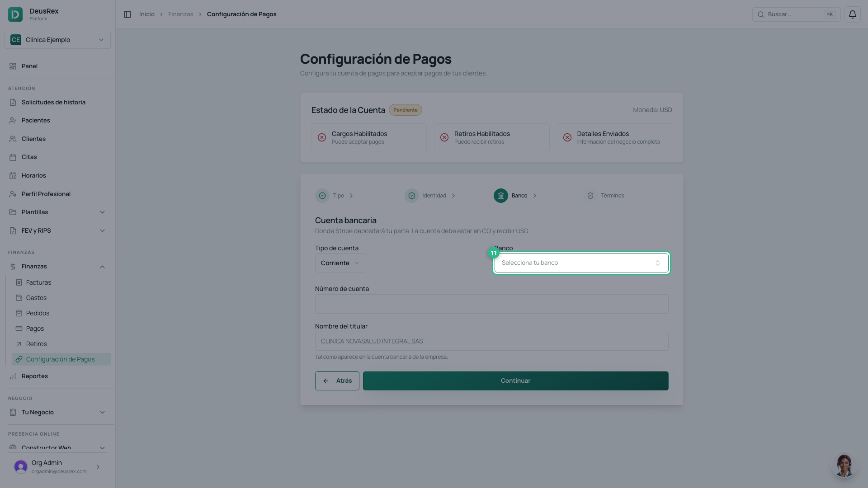Click the Continuar button

click(515, 381)
